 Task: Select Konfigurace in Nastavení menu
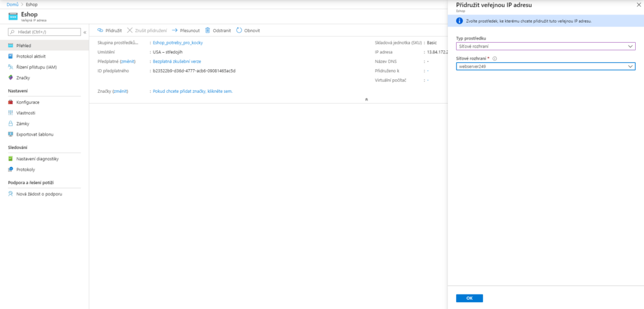28,102
